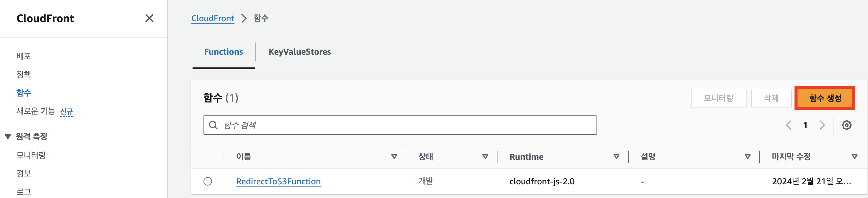Screen dimensions: 868x198
Task: Sort by 마지막 수정 column arrow
Action: pos(854,157)
